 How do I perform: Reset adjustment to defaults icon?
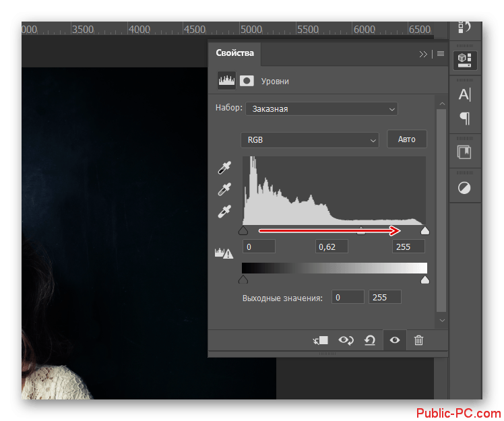point(370,340)
